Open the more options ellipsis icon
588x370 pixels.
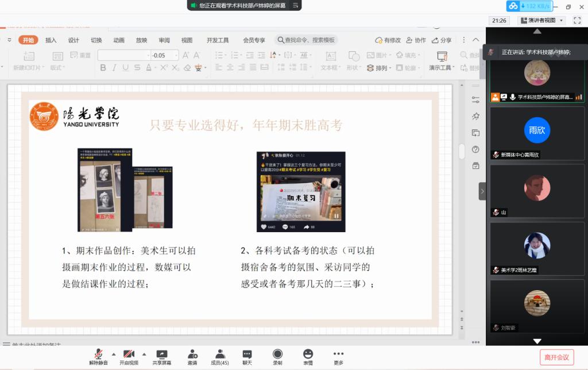click(x=338, y=354)
